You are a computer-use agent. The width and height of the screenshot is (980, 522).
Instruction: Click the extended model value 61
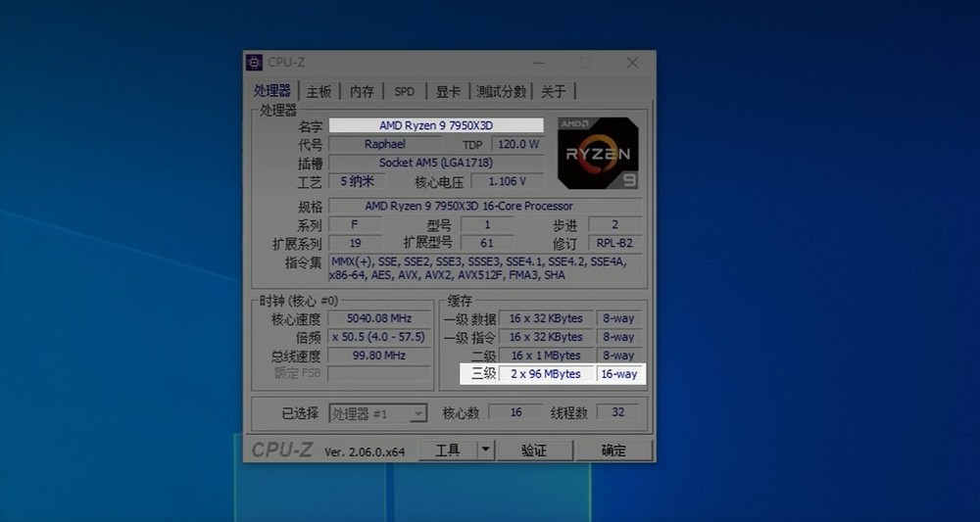point(487,244)
